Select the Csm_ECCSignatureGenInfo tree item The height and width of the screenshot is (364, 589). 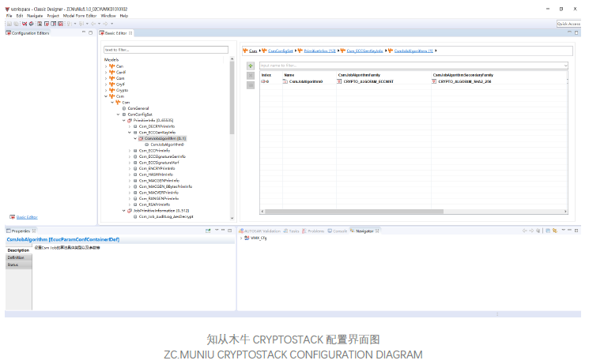[x=162, y=156]
